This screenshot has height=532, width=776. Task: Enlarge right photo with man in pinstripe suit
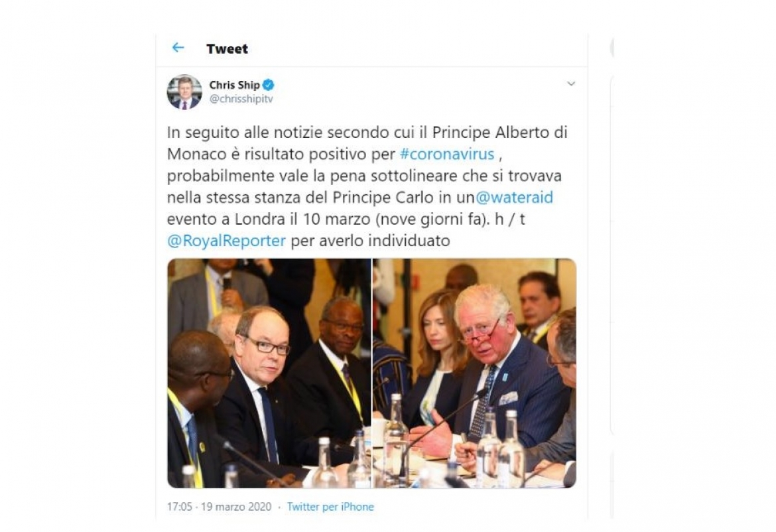475,373
